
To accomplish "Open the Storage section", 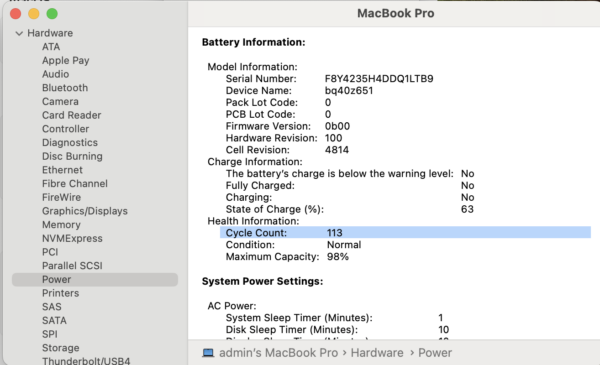I will click(61, 348).
